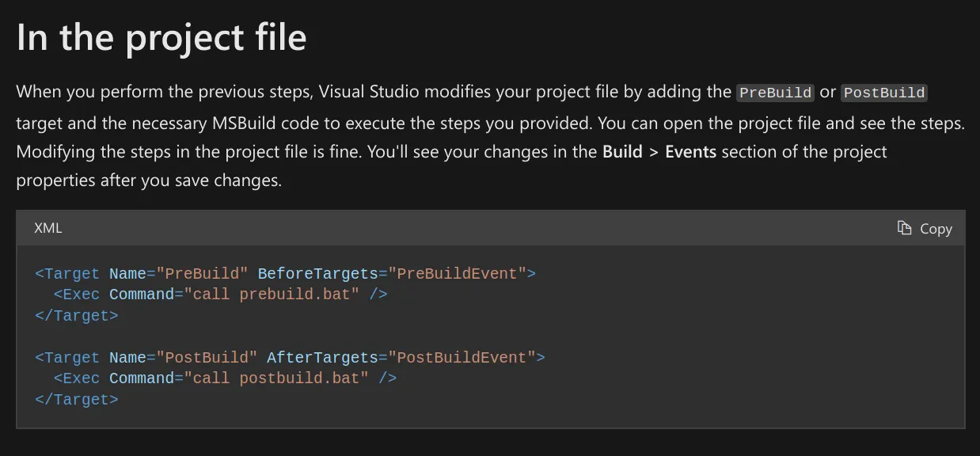Click the PostBuild inline code badge
980x456 pixels.
(884, 92)
